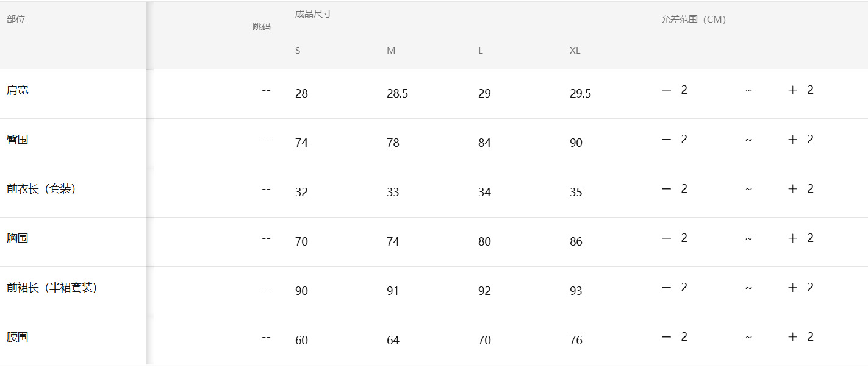Click the 允差范围（CM） header
This screenshot has width=868, height=373.
694,20
